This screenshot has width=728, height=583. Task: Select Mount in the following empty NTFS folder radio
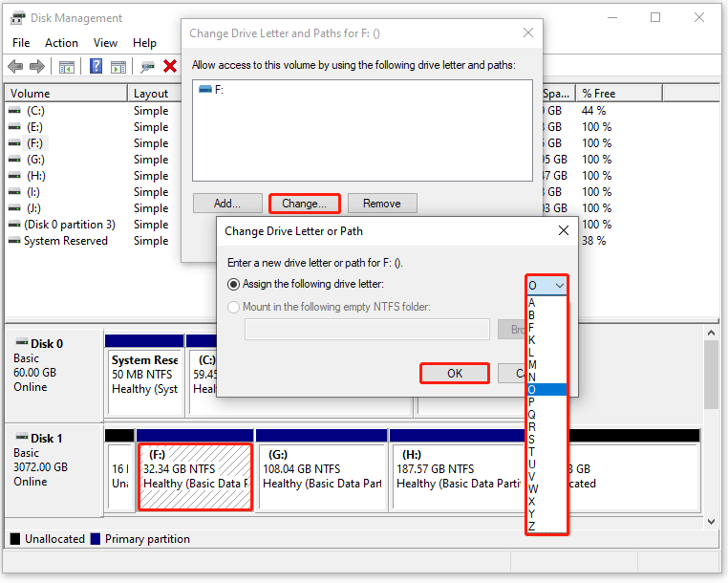coord(233,307)
